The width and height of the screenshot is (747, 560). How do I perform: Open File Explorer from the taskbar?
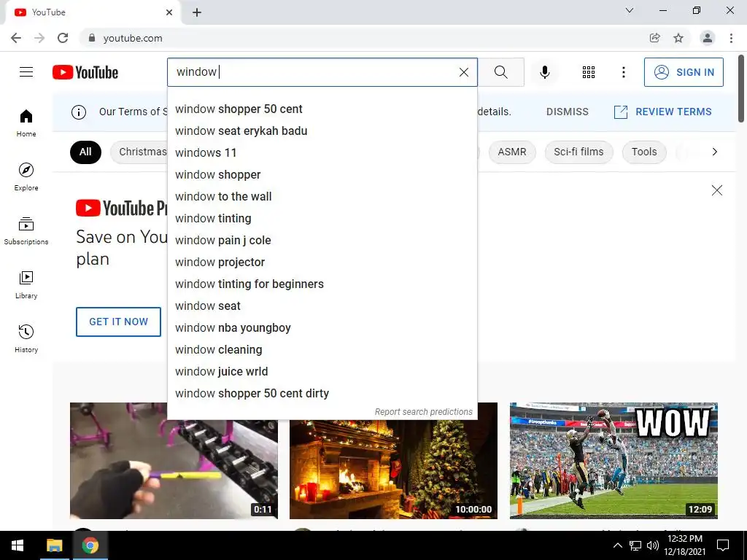coord(54,545)
